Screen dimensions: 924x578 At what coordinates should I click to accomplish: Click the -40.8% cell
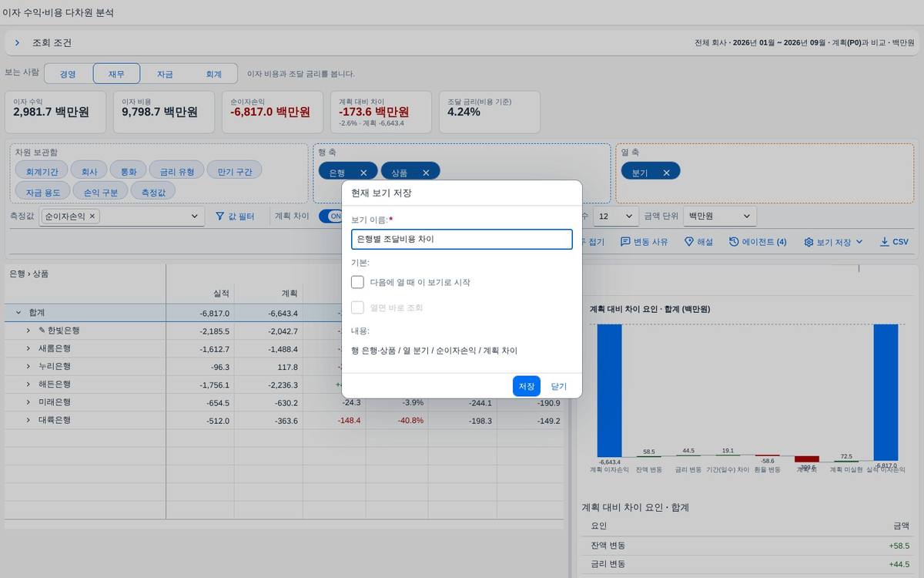click(397, 421)
